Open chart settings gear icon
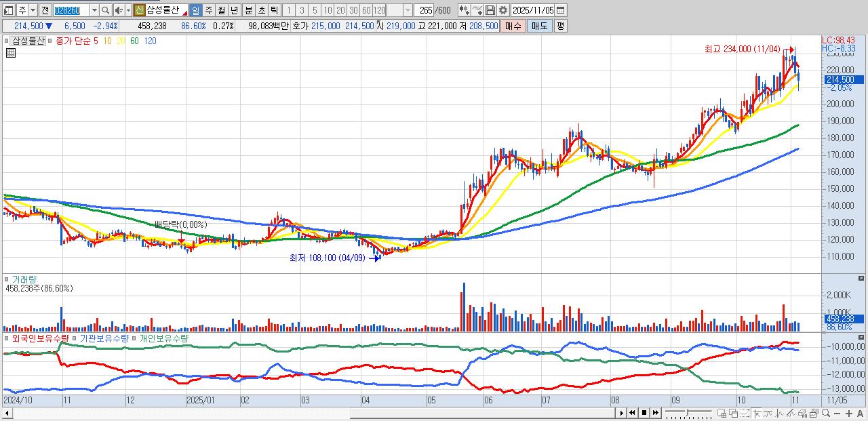The image size is (868, 421). click(x=503, y=10)
